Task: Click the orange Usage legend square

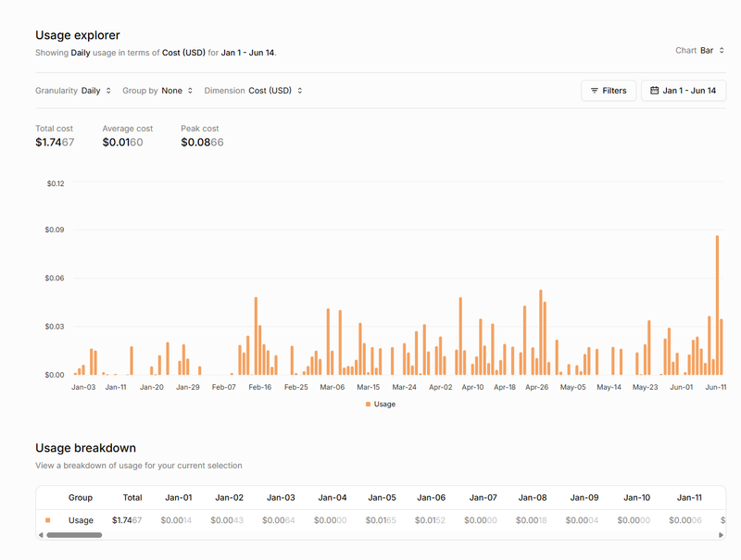Action: point(368,404)
